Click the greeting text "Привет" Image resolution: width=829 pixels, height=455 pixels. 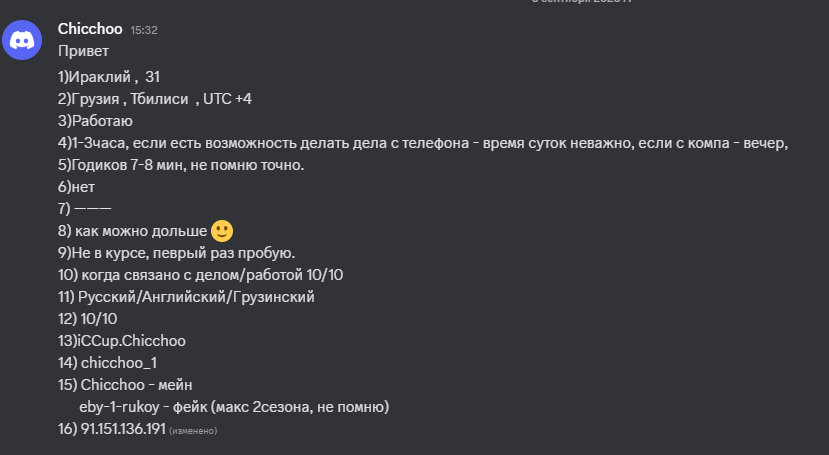tap(84, 51)
